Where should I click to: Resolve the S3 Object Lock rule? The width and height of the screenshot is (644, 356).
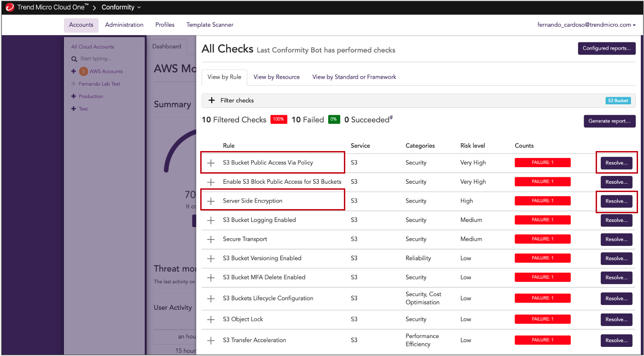pyautogui.click(x=616, y=320)
